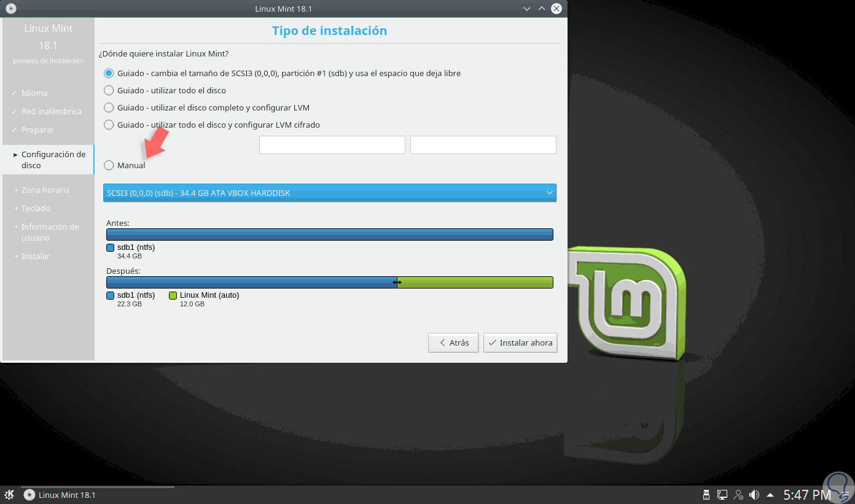The image size is (855, 504).
Task: Click the Instalar ahora button
Action: tap(520, 343)
